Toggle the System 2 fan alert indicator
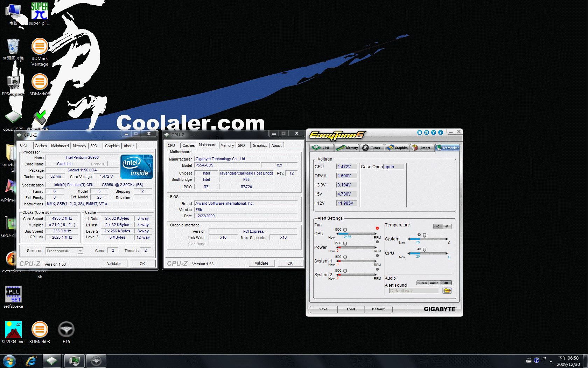This screenshot has width=588, height=368. point(377,269)
